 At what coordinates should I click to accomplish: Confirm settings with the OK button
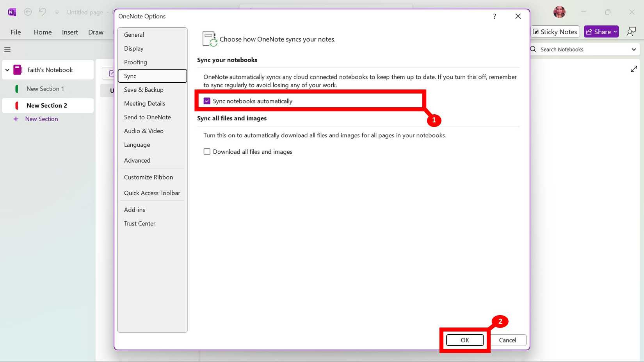coord(464,340)
